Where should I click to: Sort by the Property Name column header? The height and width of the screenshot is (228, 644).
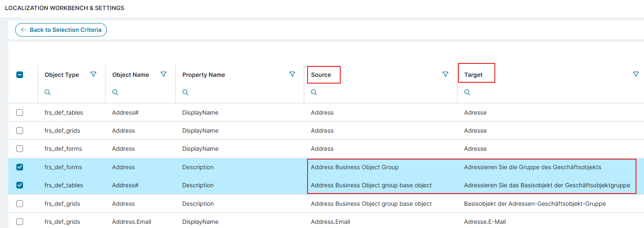(204, 75)
